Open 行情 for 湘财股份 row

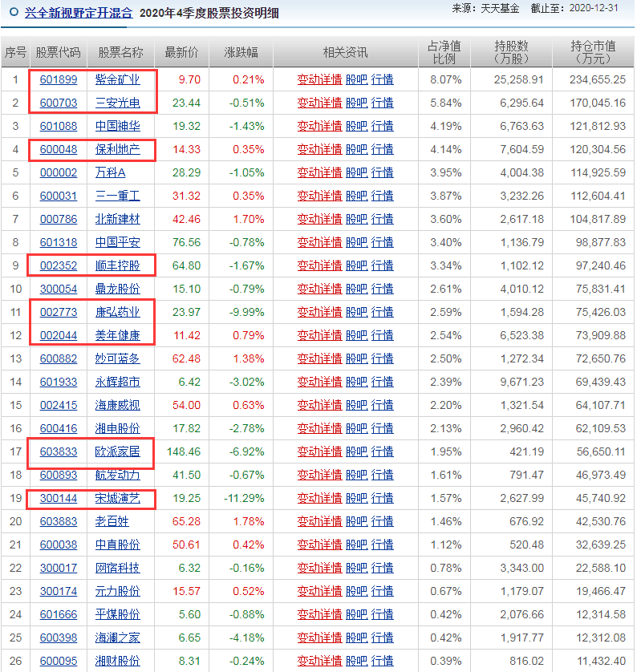coord(383,661)
